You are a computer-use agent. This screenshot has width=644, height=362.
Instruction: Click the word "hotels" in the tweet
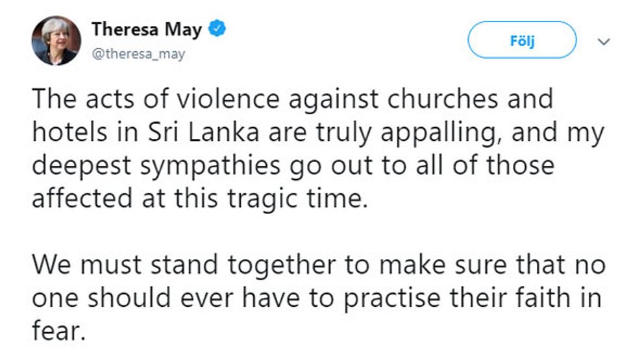(x=69, y=133)
